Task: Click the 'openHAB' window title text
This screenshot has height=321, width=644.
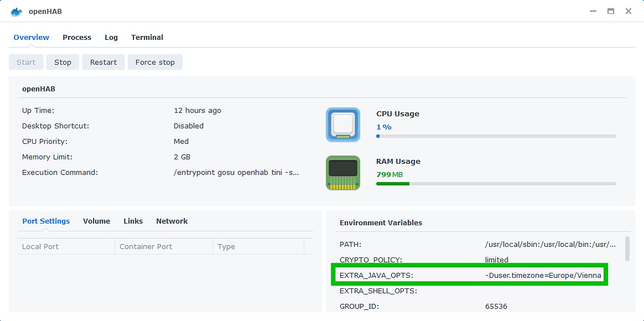Action: point(45,12)
